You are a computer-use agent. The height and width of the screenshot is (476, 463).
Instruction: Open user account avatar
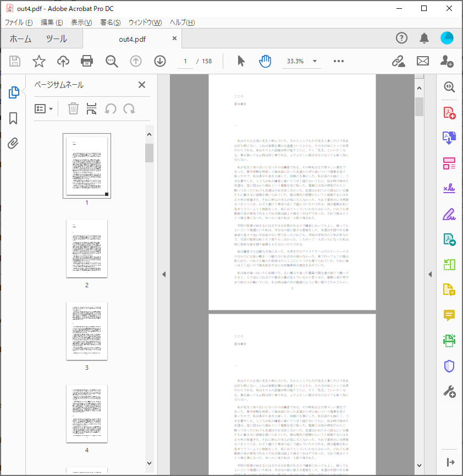coord(447,39)
